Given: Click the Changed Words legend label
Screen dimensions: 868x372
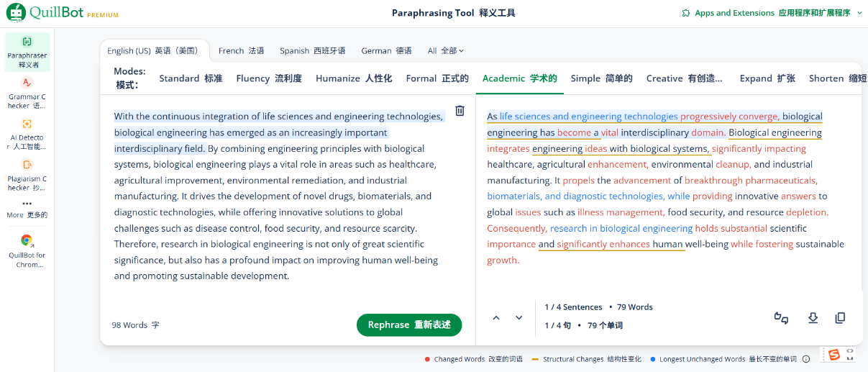Looking at the screenshot, I should (479, 359).
